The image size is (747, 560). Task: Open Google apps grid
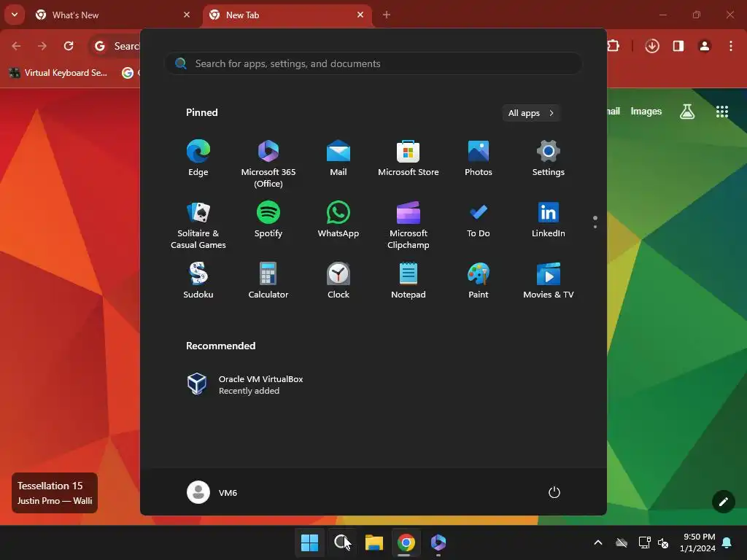pyautogui.click(x=722, y=112)
